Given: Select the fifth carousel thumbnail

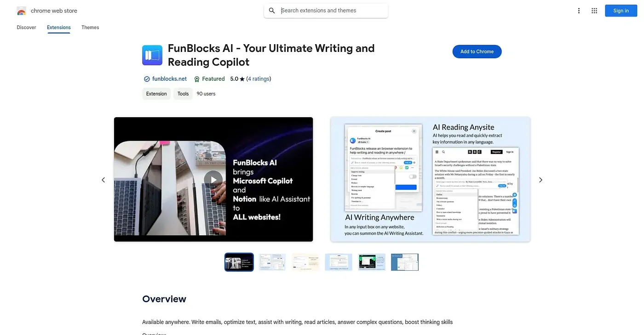Looking at the screenshot, I should (x=372, y=262).
